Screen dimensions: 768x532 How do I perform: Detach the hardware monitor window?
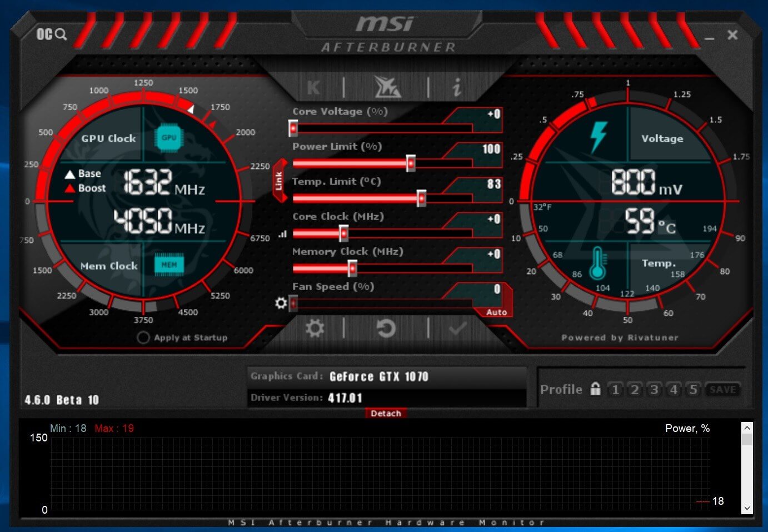click(x=387, y=413)
